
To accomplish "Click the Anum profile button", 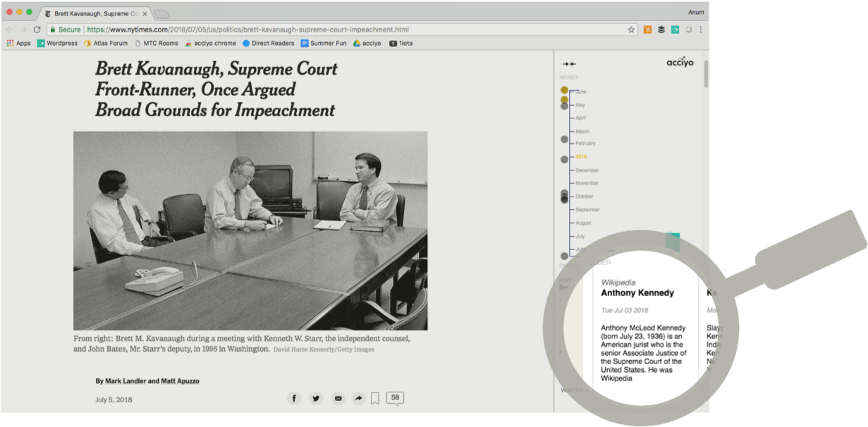I will click(696, 12).
